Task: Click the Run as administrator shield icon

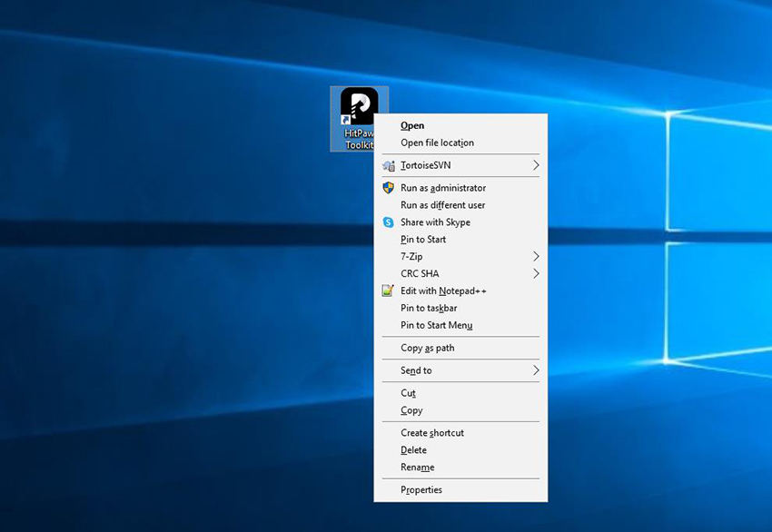Action: (x=388, y=188)
